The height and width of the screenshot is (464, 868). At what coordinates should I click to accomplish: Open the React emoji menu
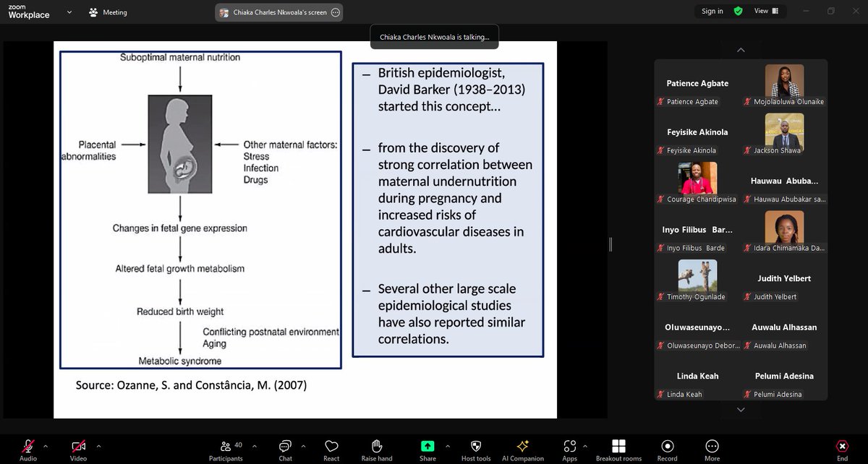point(331,450)
